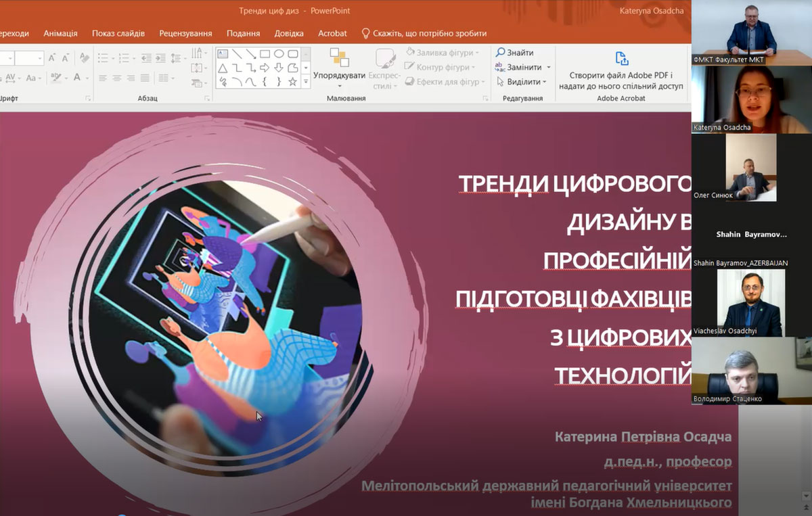Image resolution: width=812 pixels, height=516 pixels.
Task: Select the Right Brace shape
Action: point(279,82)
